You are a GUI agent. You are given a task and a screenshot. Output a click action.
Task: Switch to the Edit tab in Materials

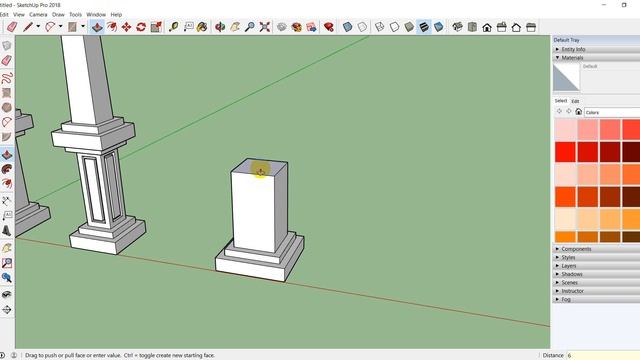point(575,101)
